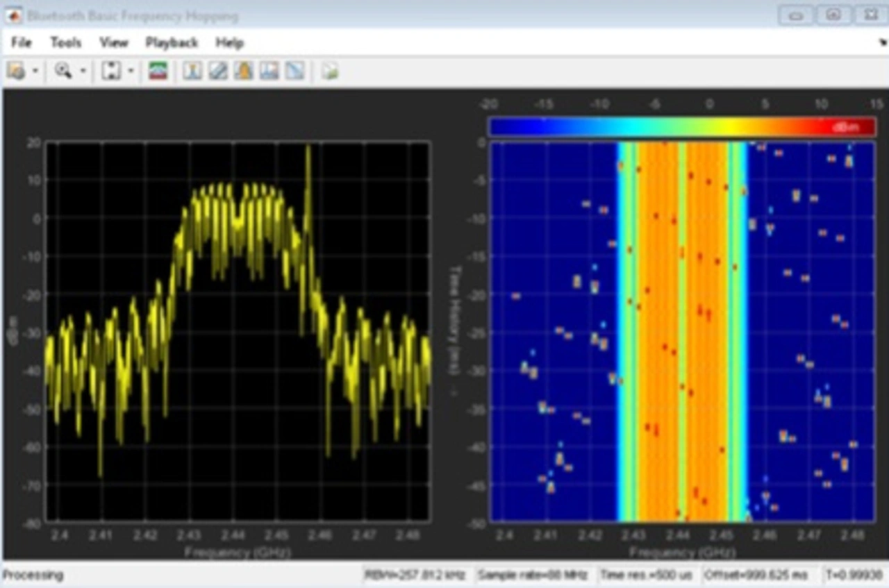Viewport: 889px width, 588px height.
Task: Toggle the Peak Finder orange peak button
Action: point(243,71)
